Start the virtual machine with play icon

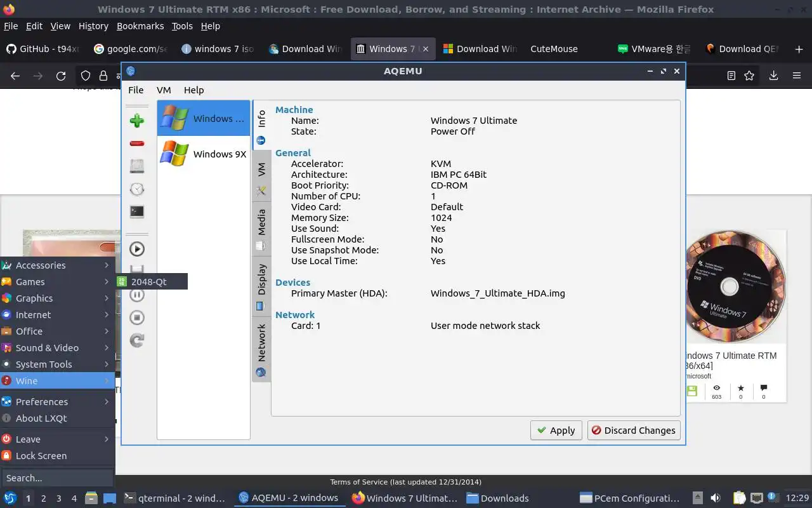coord(136,249)
